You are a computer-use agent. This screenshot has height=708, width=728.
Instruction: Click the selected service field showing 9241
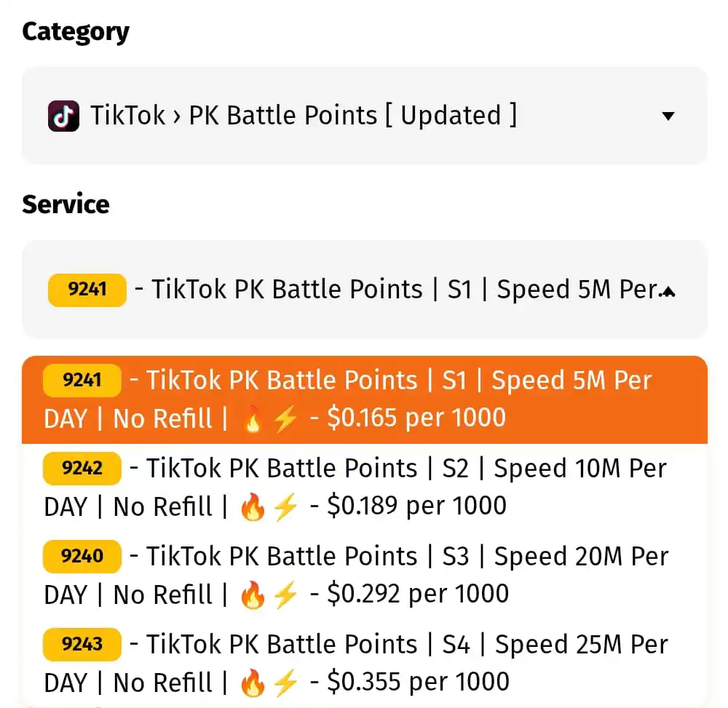[365, 290]
